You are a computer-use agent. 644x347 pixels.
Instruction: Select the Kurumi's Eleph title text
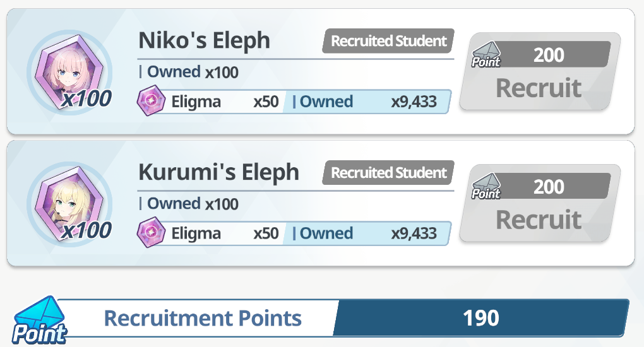pyautogui.click(x=218, y=172)
